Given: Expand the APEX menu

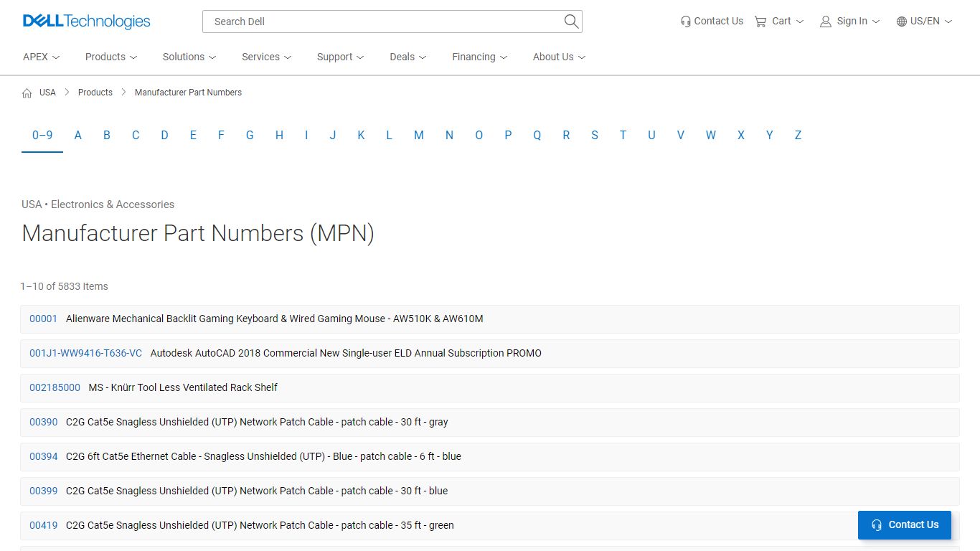Looking at the screenshot, I should 42,57.
